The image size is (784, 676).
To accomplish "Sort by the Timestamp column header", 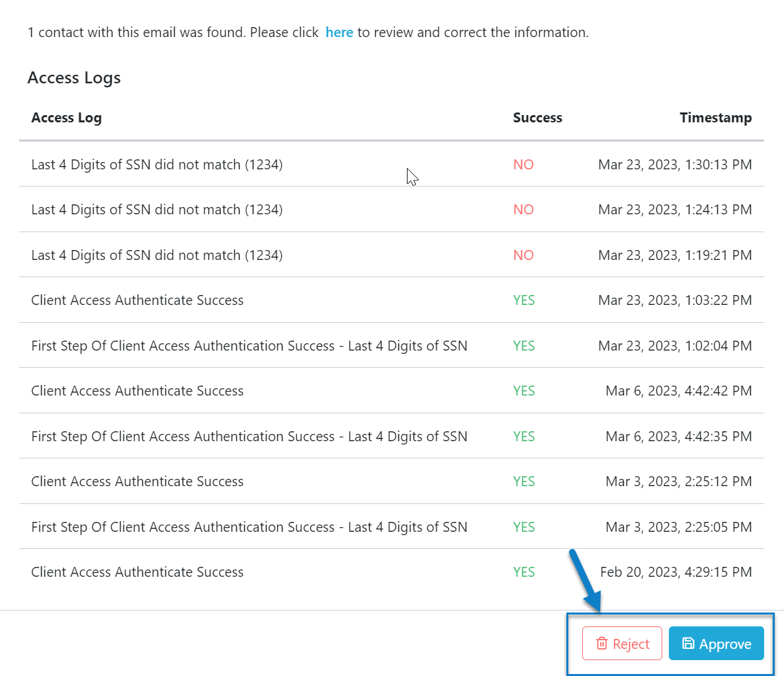I will point(715,117).
